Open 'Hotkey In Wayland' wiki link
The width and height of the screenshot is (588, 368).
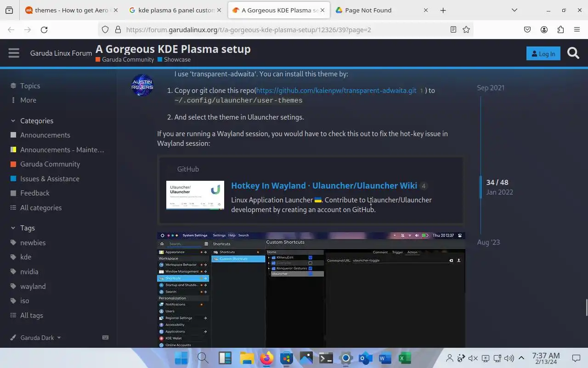pos(324,185)
